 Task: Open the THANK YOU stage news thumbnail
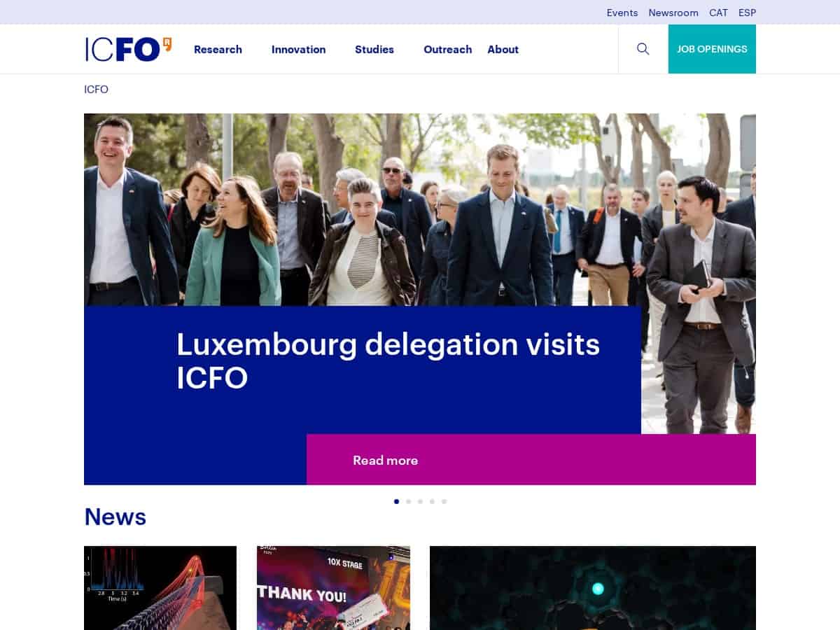coord(333,588)
